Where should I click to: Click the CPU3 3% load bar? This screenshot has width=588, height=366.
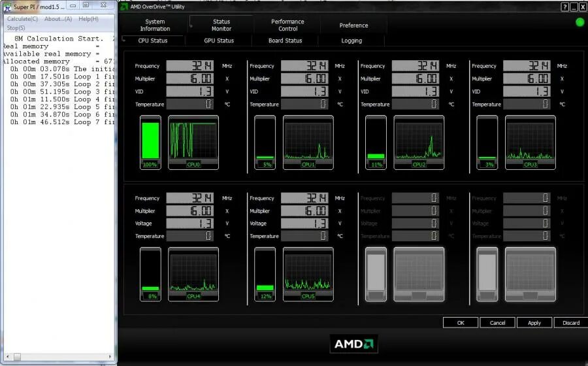pyautogui.click(x=487, y=142)
